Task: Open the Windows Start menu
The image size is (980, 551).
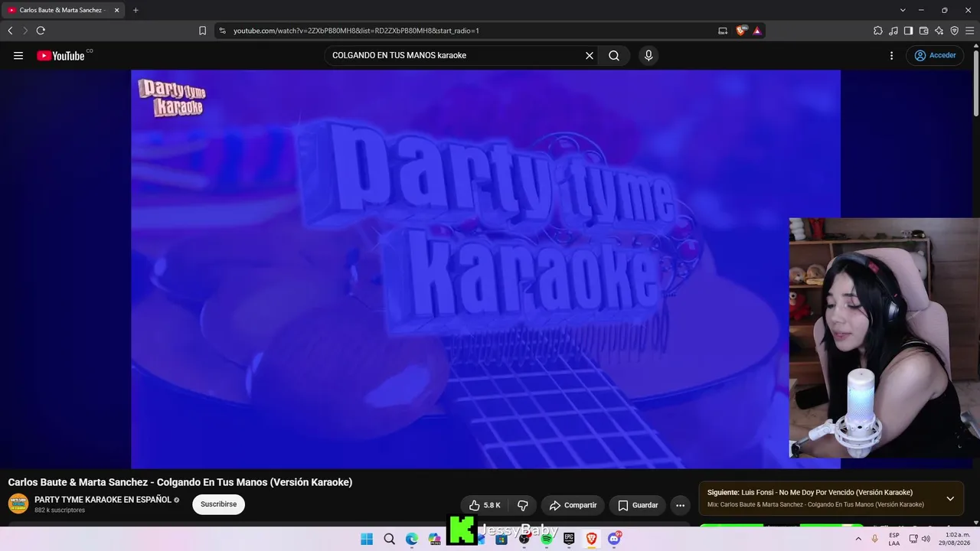Action: [x=367, y=539]
